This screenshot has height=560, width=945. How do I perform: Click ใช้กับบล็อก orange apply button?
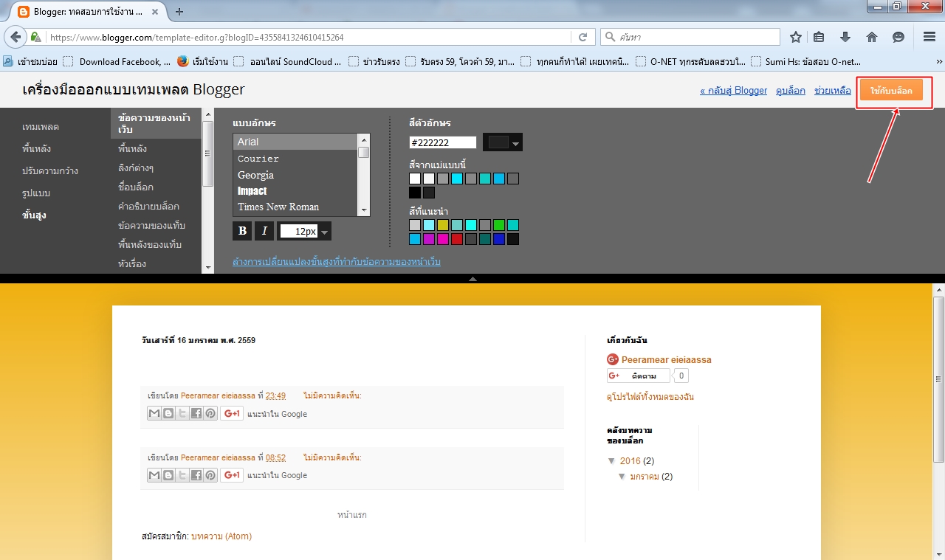(x=891, y=91)
